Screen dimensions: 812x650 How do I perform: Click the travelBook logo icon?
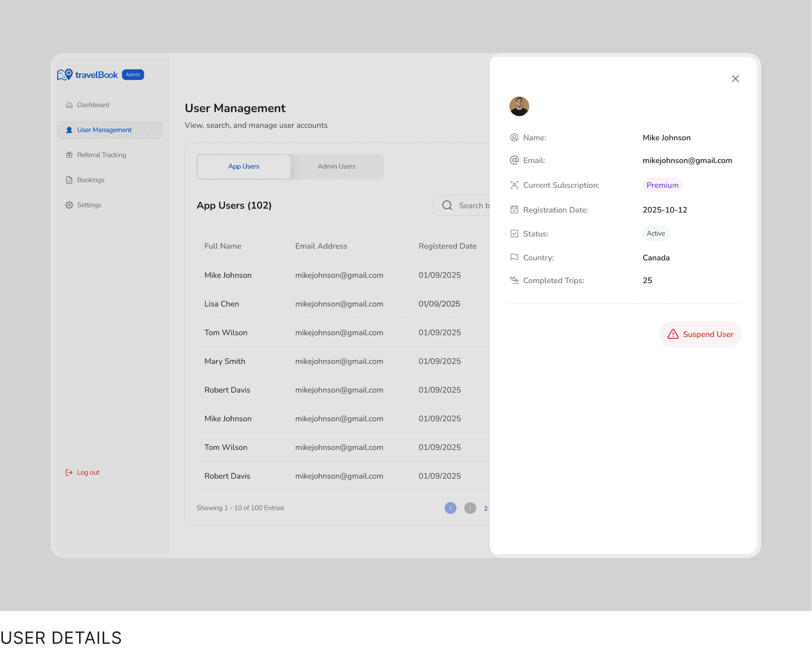(65, 75)
